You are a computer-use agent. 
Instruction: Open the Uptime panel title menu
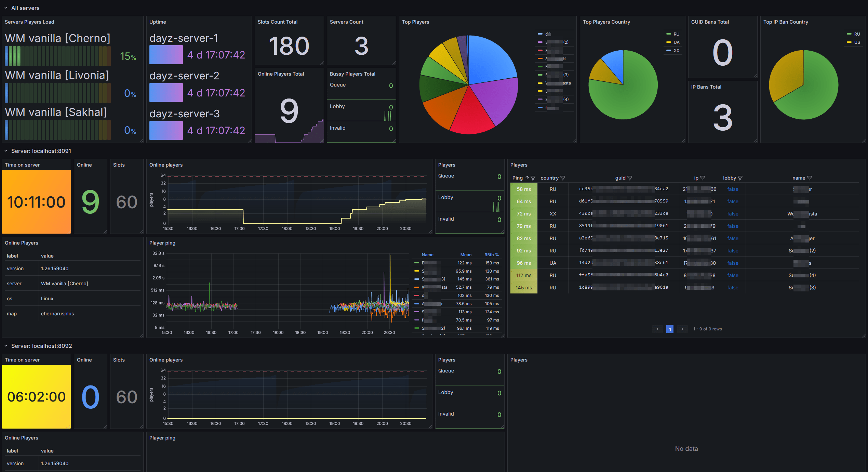point(158,22)
